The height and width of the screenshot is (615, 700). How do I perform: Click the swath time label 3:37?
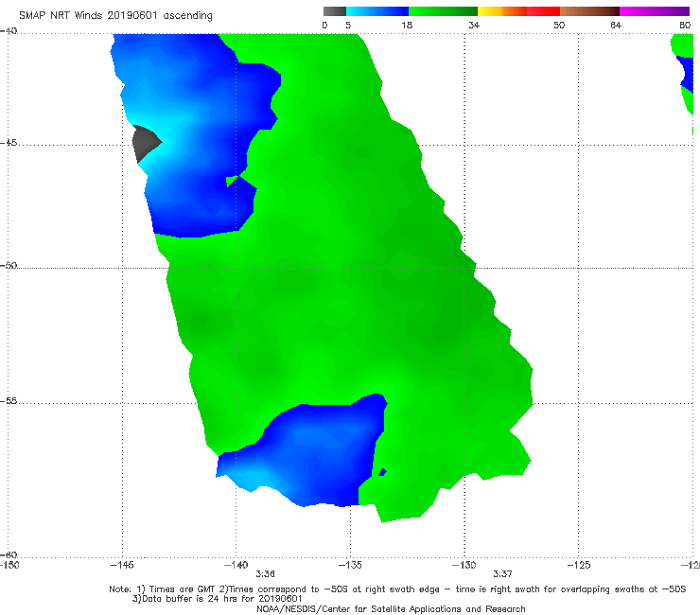click(x=502, y=574)
